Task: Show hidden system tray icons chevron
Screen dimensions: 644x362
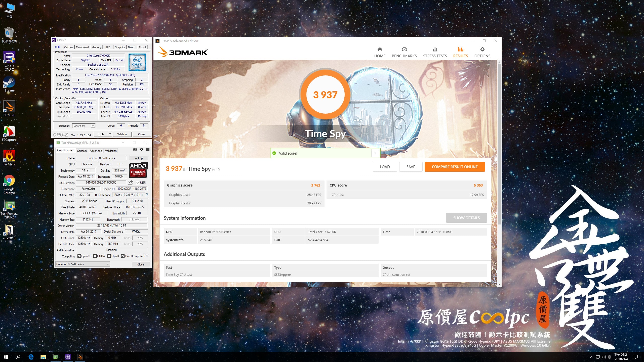Action: point(592,357)
